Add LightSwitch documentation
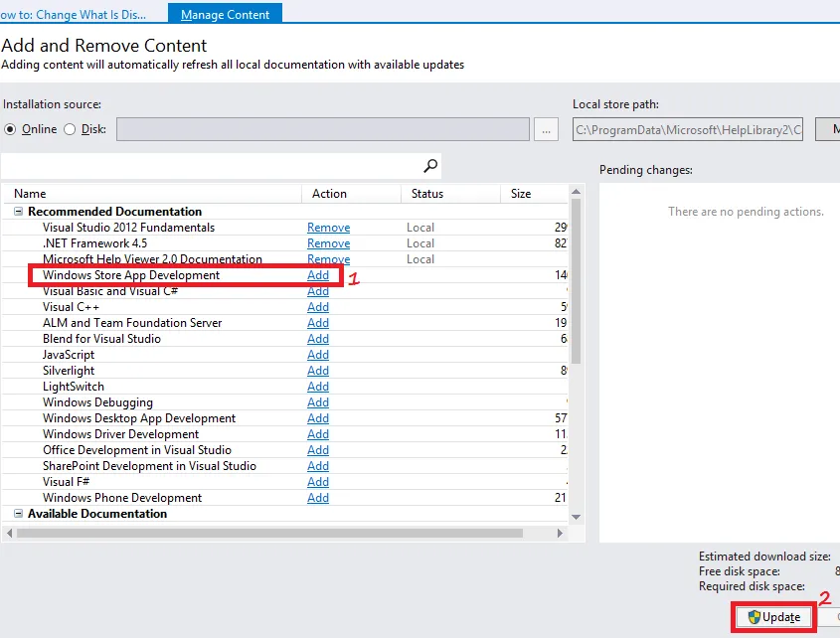The image size is (840, 638). 318,387
